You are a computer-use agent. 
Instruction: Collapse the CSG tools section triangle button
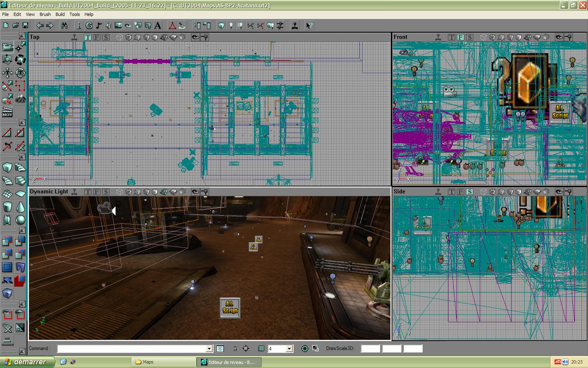(x=22, y=231)
